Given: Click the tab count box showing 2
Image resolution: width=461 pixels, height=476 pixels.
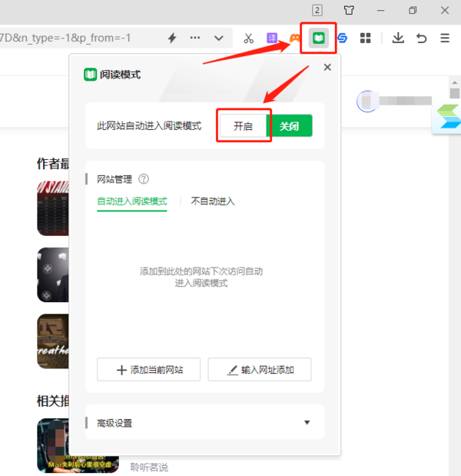Looking at the screenshot, I should coord(317,10).
